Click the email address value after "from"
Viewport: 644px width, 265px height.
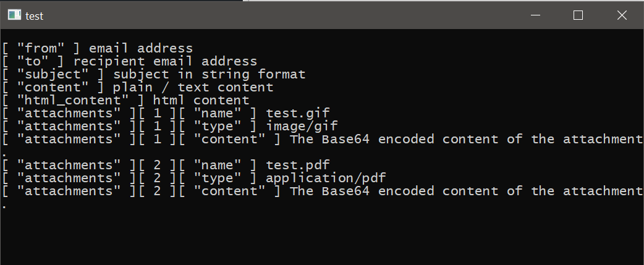tap(141, 48)
